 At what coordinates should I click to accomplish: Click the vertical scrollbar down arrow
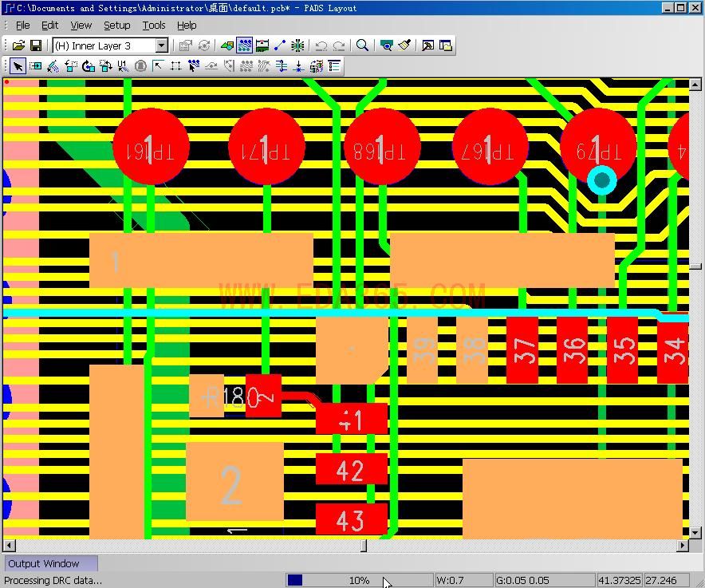[x=695, y=532]
